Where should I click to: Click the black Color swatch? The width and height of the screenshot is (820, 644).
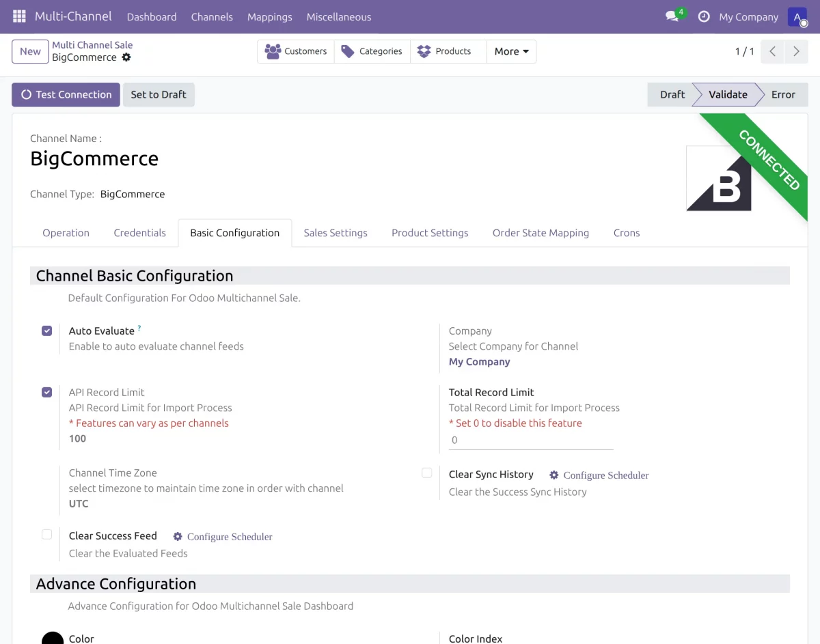[53, 638]
